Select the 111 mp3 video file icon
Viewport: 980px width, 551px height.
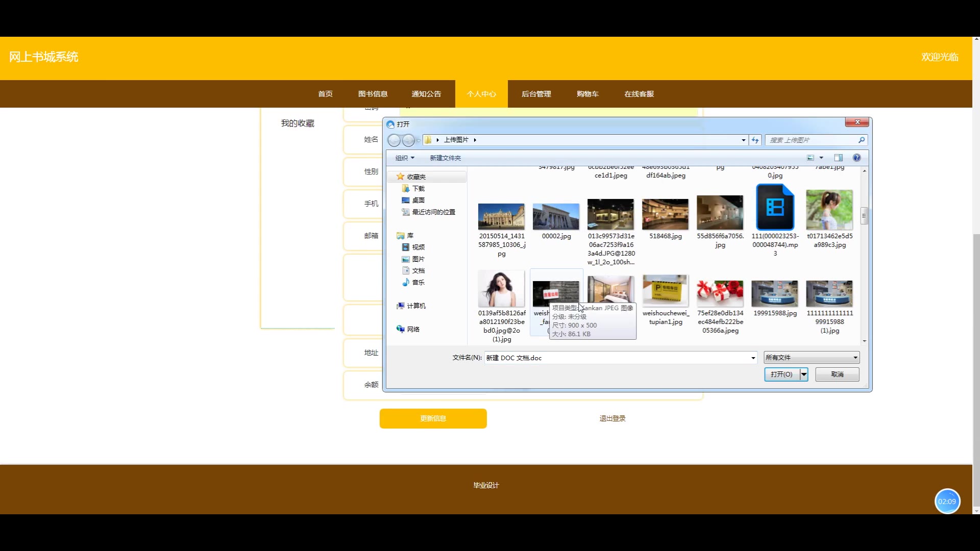(x=775, y=208)
